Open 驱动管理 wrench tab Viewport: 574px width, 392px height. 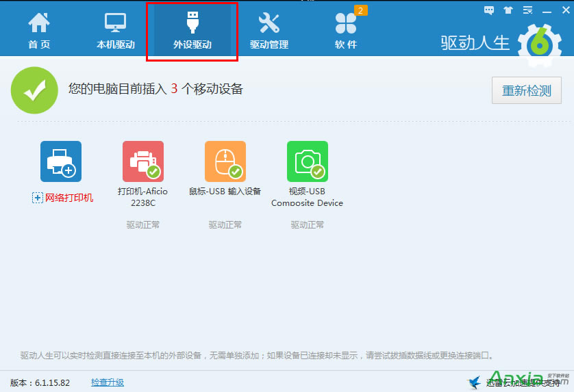click(269, 31)
